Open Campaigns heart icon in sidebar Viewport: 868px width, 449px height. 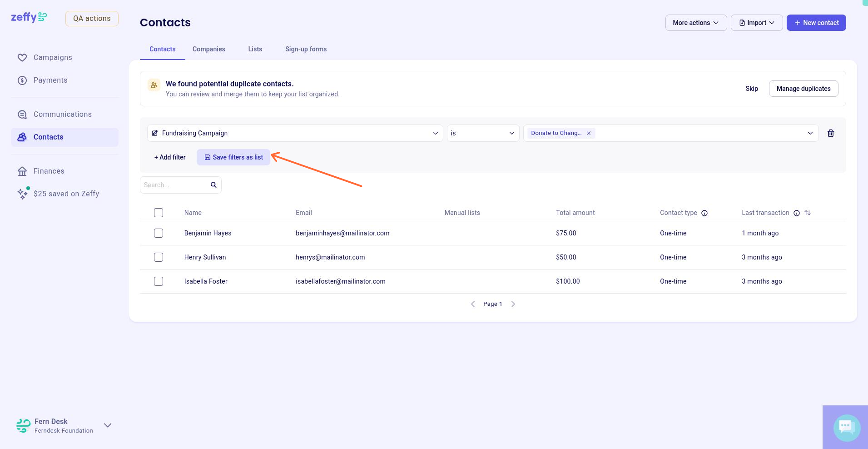point(22,58)
